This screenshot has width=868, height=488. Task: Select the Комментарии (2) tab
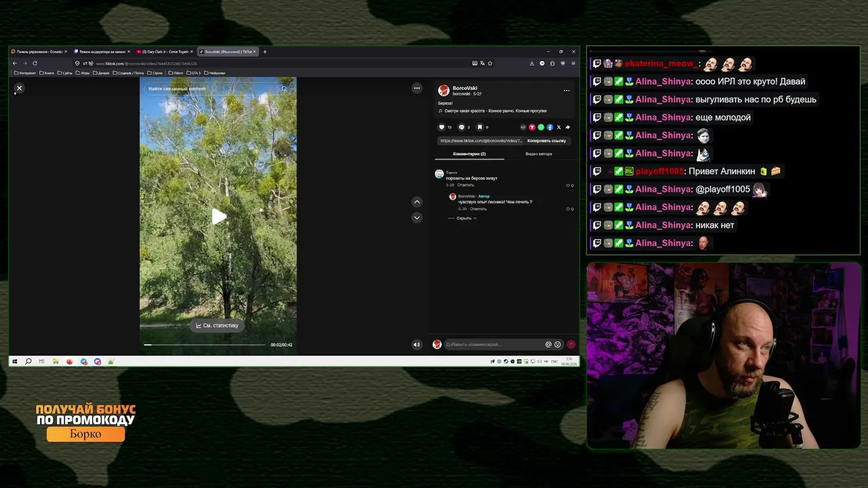coord(469,154)
